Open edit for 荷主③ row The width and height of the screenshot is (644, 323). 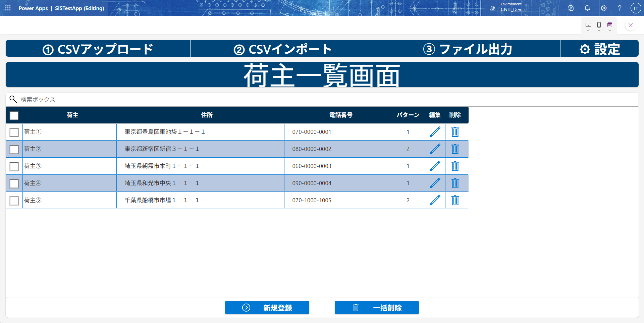point(435,166)
